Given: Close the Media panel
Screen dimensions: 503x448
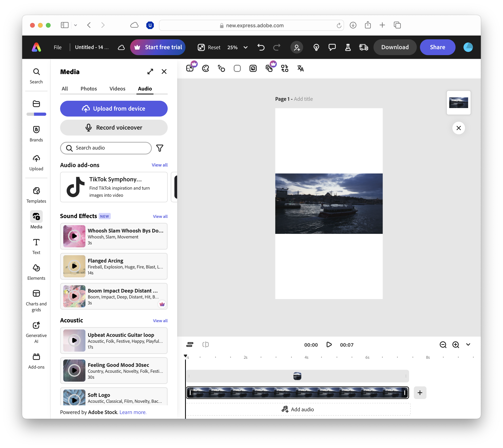Looking at the screenshot, I should [164, 72].
